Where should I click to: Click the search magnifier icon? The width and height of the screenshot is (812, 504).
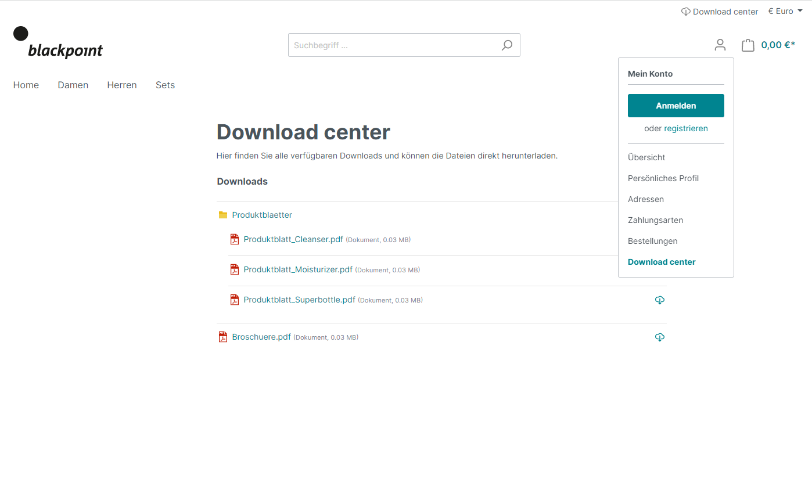[507, 45]
